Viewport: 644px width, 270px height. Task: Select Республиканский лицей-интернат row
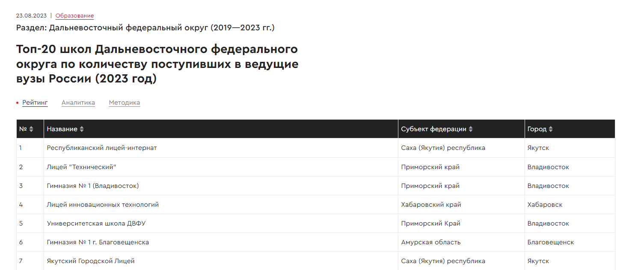(x=316, y=148)
